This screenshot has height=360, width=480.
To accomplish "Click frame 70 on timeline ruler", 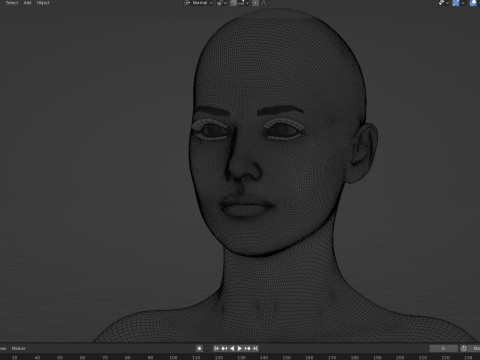I will point(105,357).
